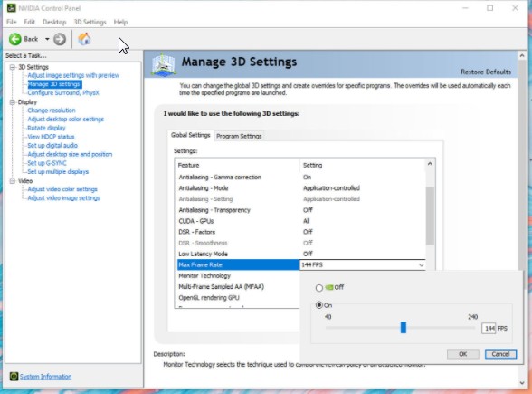Select the Low Latency Mode row
This screenshot has height=394, width=532.
(x=301, y=254)
